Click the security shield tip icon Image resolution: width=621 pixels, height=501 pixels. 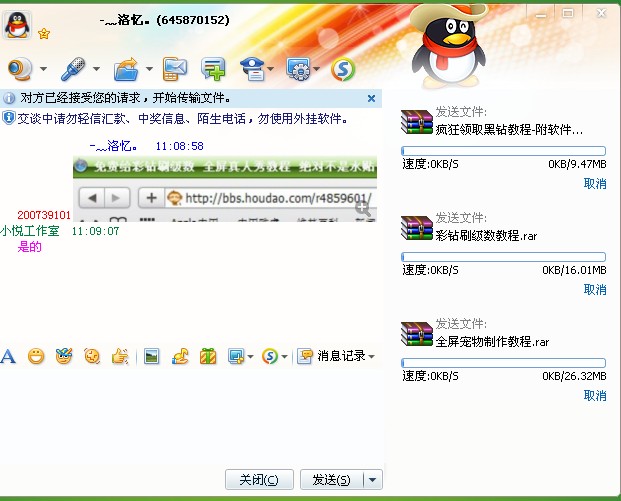click(x=8, y=118)
